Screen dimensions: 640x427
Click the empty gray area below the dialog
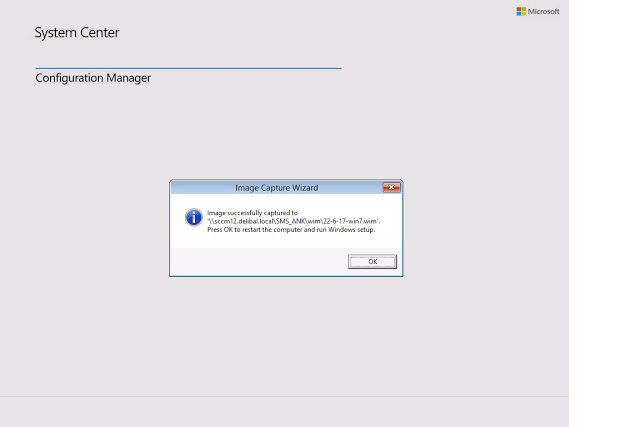[x=284, y=330]
